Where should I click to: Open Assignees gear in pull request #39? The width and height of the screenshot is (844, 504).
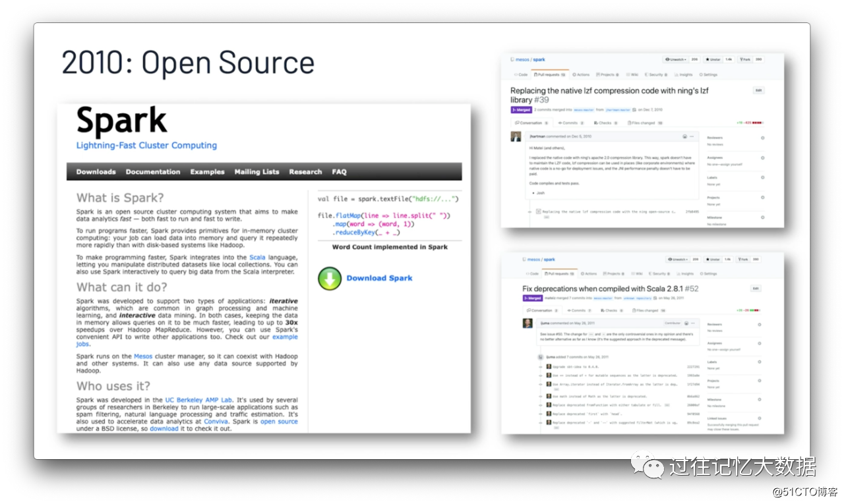tap(763, 158)
